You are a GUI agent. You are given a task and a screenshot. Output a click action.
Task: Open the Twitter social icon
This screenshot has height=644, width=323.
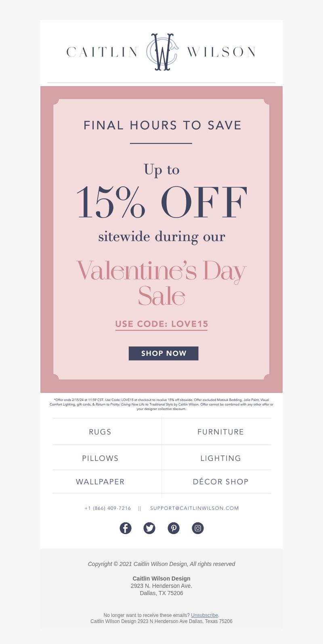pyautogui.click(x=149, y=528)
